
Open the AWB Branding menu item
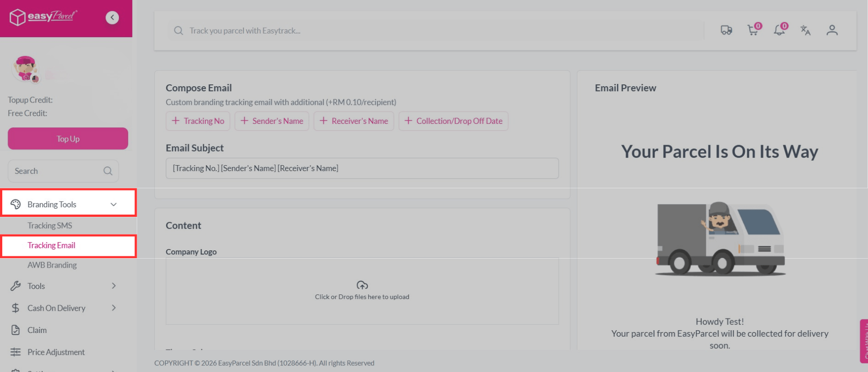click(52, 265)
